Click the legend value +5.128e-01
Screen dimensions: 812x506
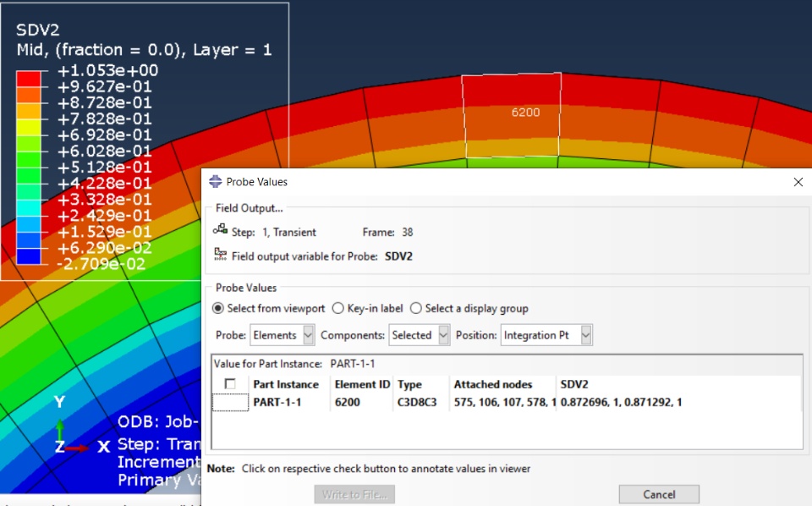(105, 167)
